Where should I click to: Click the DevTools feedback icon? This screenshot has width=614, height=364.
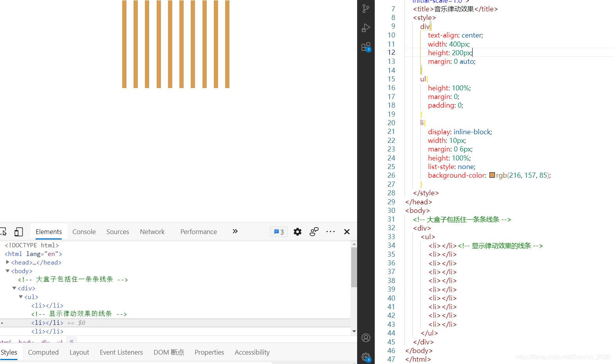coord(314,232)
